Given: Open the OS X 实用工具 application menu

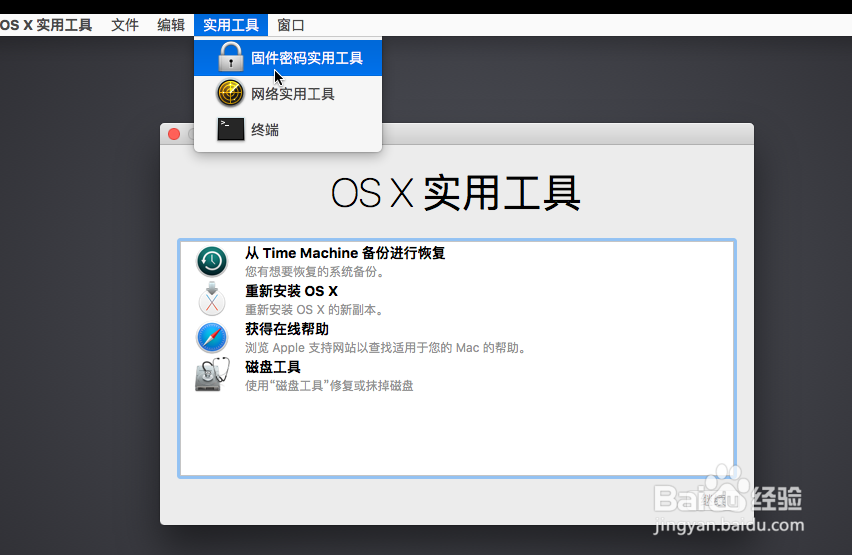Looking at the screenshot, I should pos(46,25).
